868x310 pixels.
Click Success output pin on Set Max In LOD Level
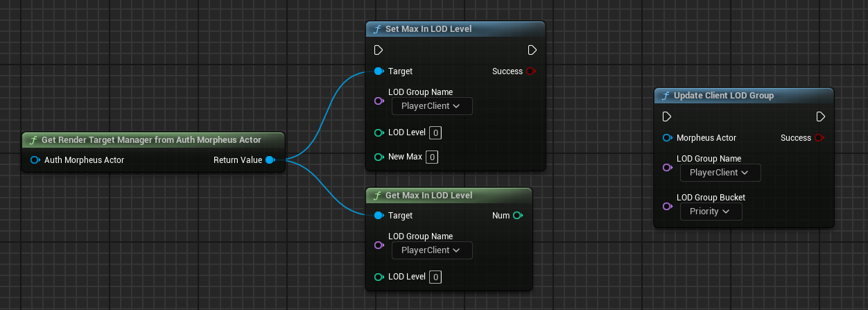coord(530,71)
